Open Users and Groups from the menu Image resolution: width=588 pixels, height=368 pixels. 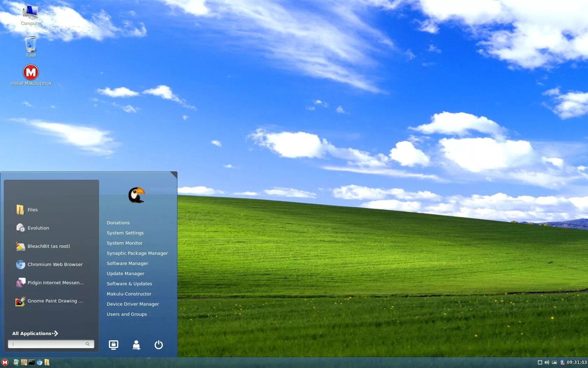[x=127, y=314]
